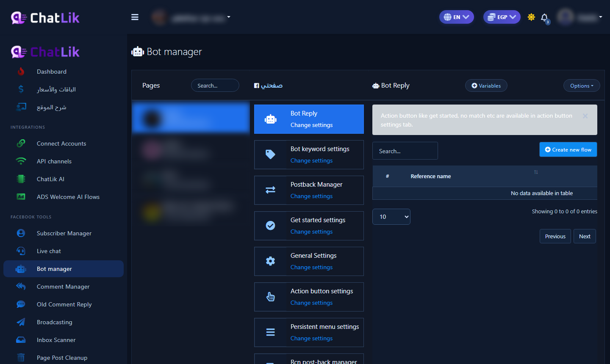The height and width of the screenshot is (364, 610).
Task: Click the tutorial presenter screen icon
Action: [21, 107]
